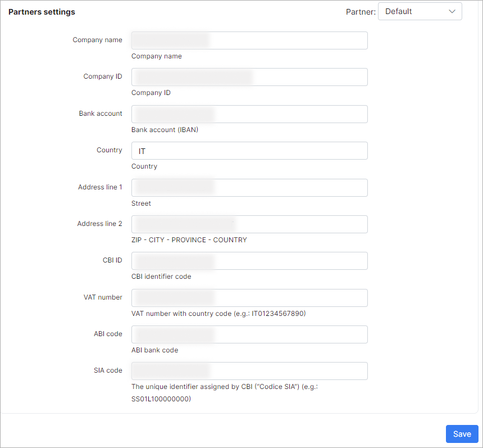This screenshot has height=448, width=483.
Task: Click the 'VAT number' field label
Action: pos(103,297)
